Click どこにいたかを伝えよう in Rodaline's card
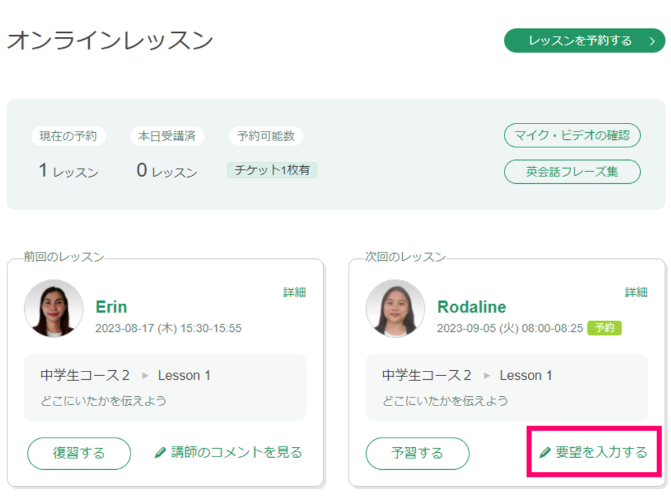Viewport: 671px width, 500px height. click(x=445, y=401)
